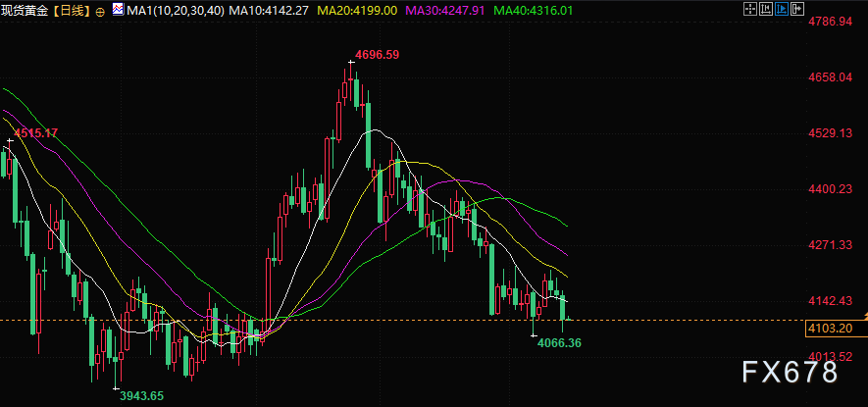
Task: Click the blue highlighted axis play icon
Action: click(x=782, y=9)
